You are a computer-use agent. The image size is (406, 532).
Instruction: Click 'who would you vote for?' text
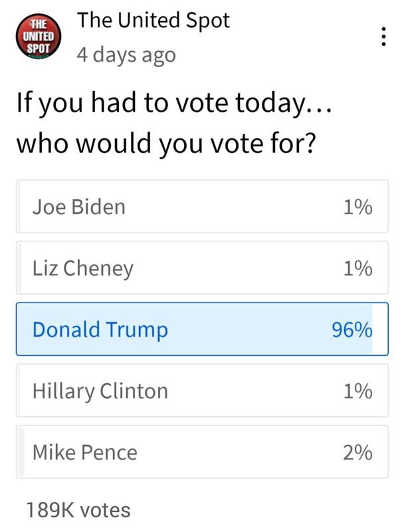[x=166, y=144]
